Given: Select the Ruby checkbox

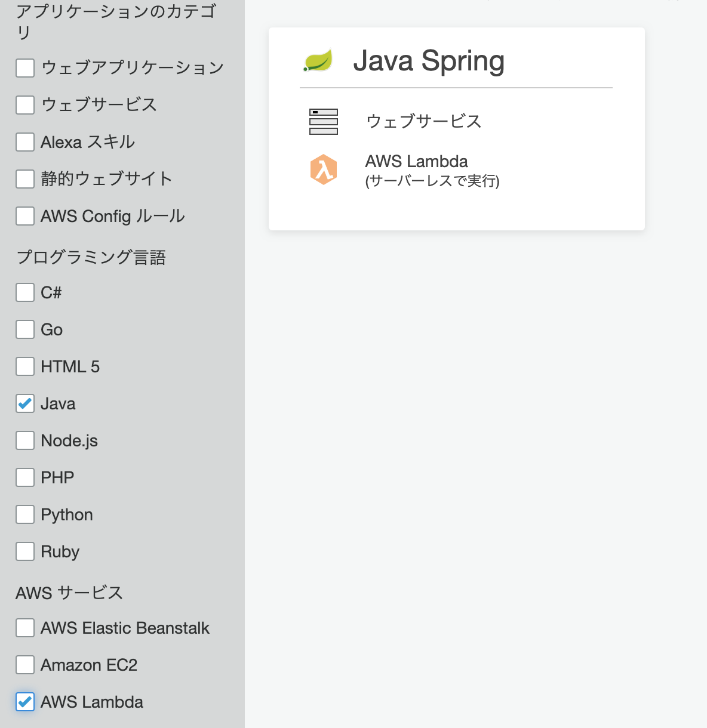Looking at the screenshot, I should 24,551.
